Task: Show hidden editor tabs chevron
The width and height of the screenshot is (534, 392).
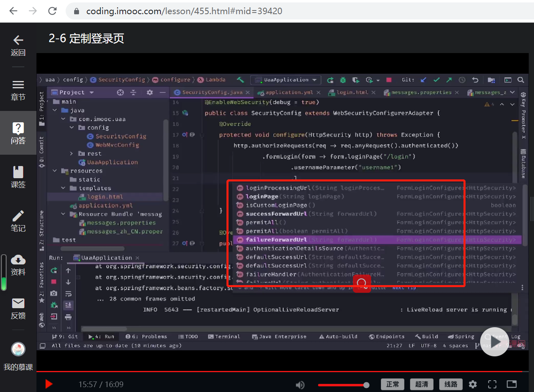Action: coord(513,92)
